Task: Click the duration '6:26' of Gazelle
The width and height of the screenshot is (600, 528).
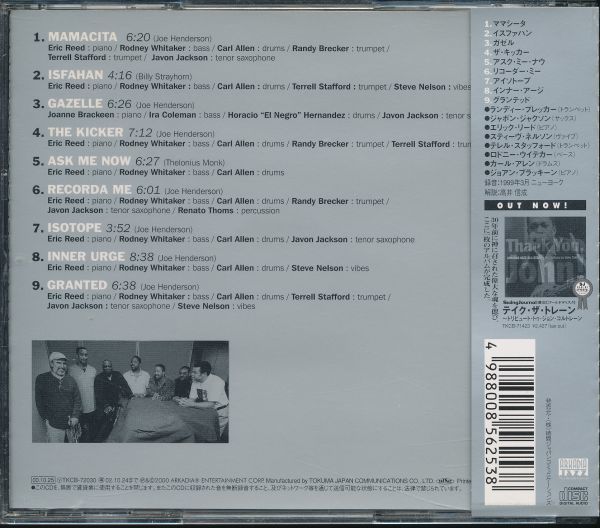Action: [x=119, y=104]
